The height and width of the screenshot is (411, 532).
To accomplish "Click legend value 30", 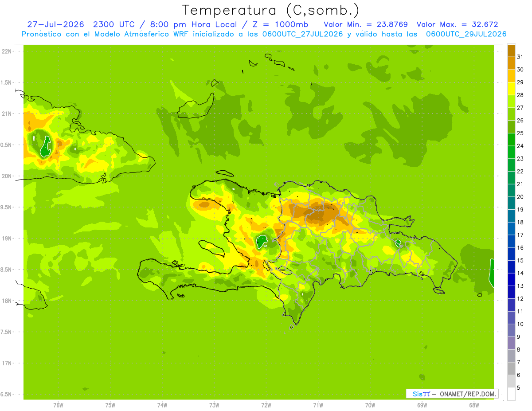I will click(520, 70).
